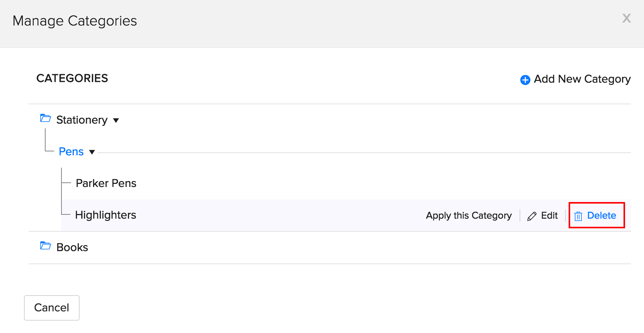Select the Books category name
The height and width of the screenshot is (333, 644).
point(72,247)
